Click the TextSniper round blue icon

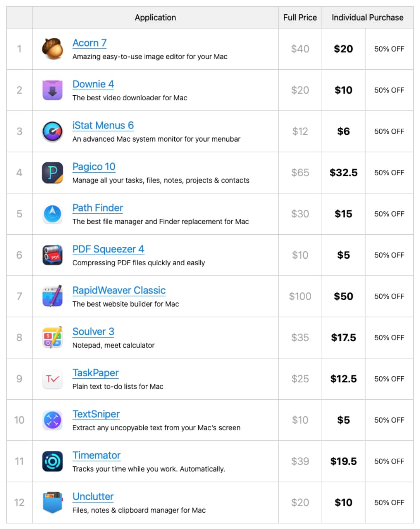pyautogui.click(x=52, y=420)
